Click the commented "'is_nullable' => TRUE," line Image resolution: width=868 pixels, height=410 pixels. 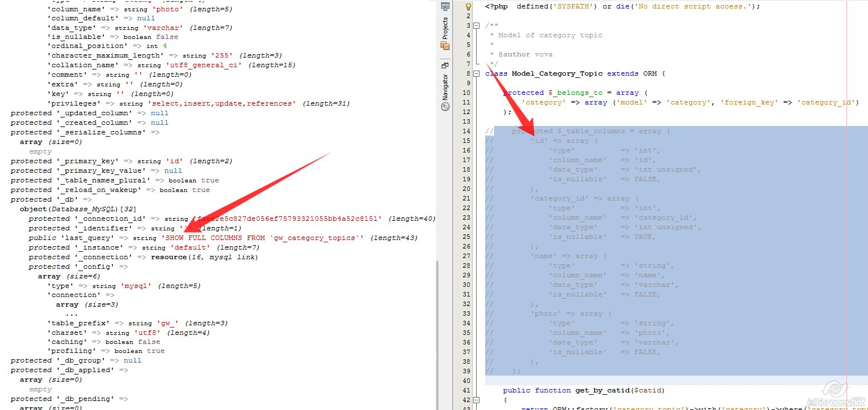pyautogui.click(x=603, y=237)
